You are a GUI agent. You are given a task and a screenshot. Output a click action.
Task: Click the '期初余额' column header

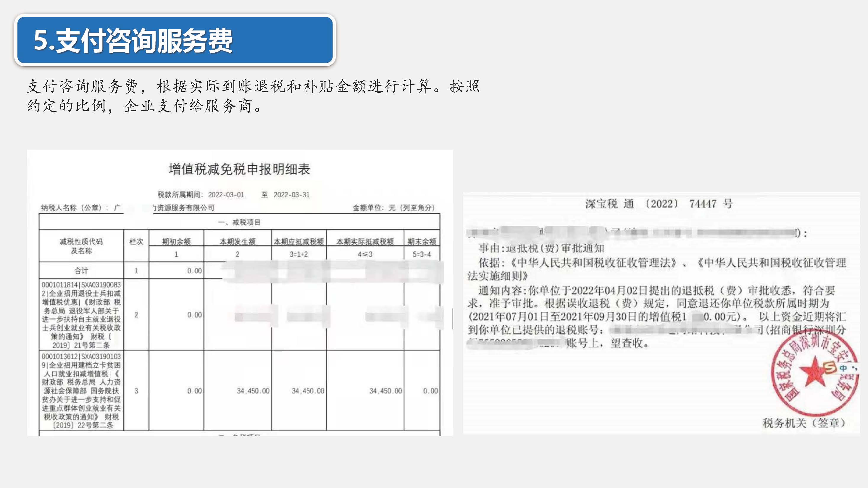(176, 241)
